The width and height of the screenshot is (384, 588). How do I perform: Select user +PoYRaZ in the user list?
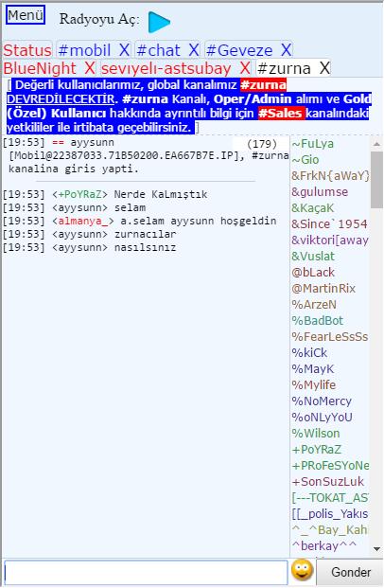317,450
